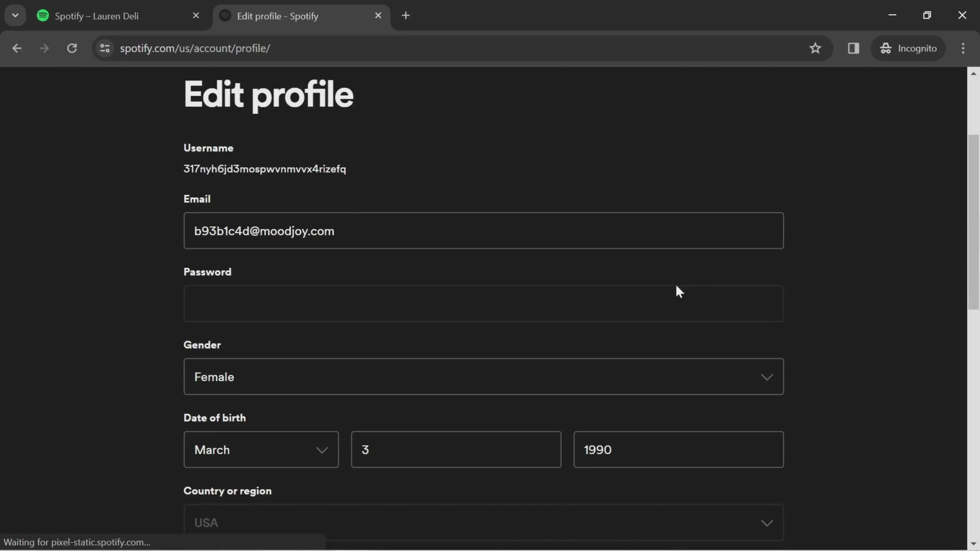
Task: Close the Edit profile tab
Action: coord(378,16)
